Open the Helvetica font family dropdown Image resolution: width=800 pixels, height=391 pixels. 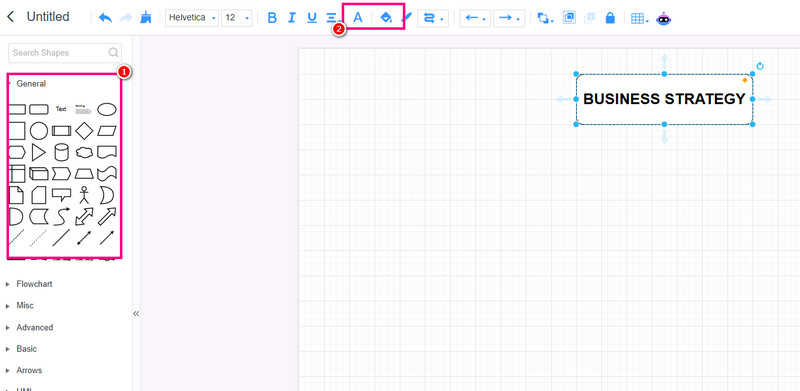tap(192, 18)
